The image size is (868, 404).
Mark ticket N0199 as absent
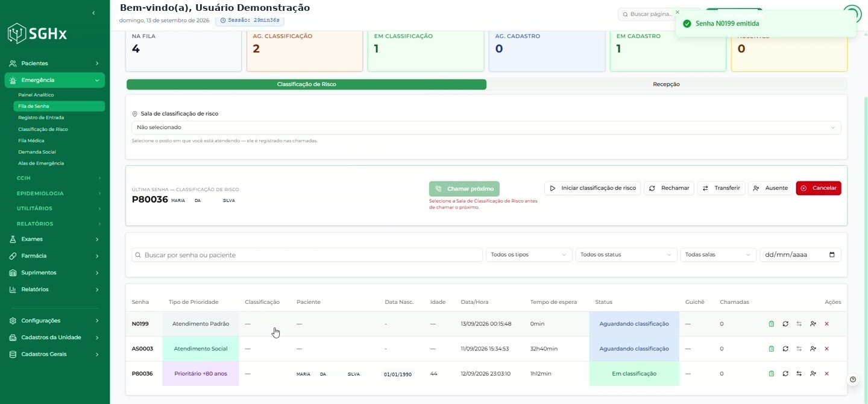[813, 324]
